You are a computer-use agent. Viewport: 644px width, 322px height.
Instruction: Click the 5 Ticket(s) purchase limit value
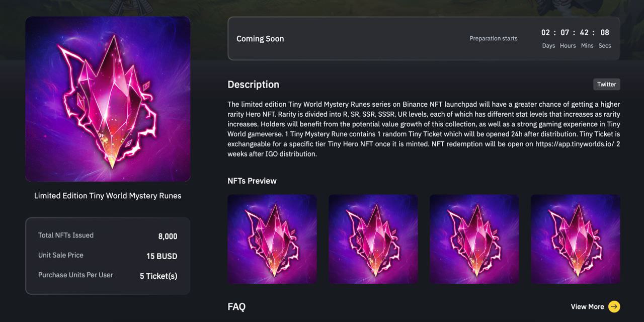158,276
